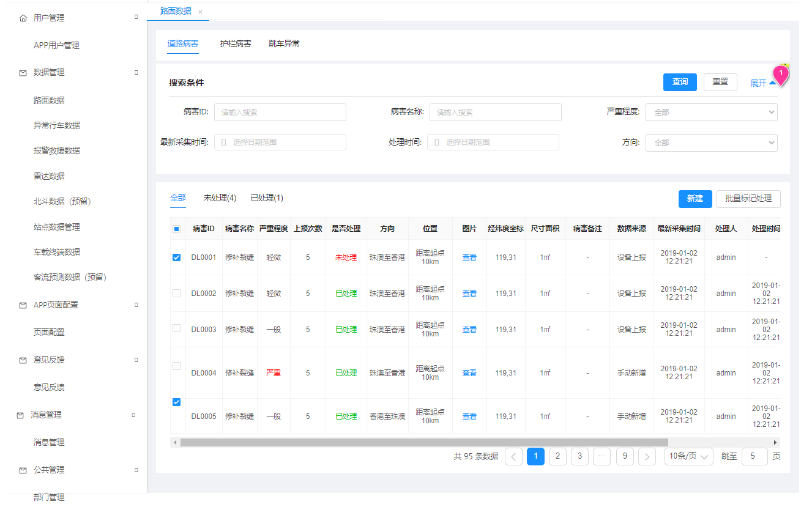Screen dimensions: 812x507
Task: Show the 未处理(4) records tab
Action: click(220, 198)
